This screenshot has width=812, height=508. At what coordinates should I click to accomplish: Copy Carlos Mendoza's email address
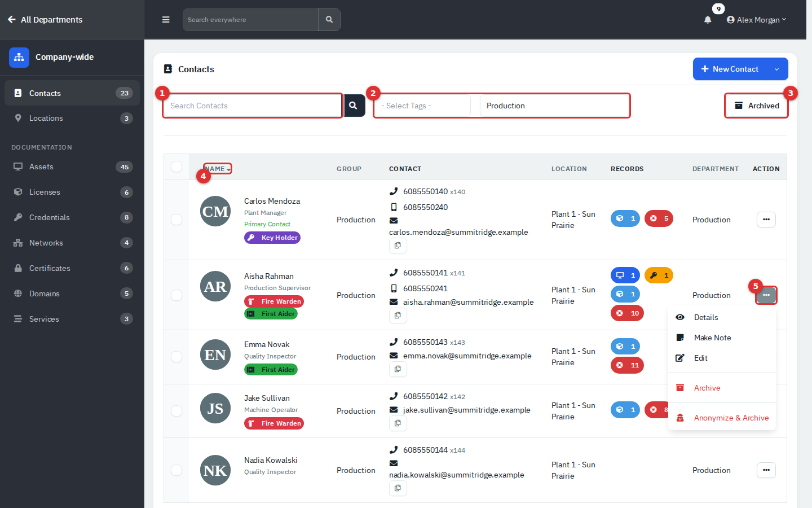click(x=398, y=246)
